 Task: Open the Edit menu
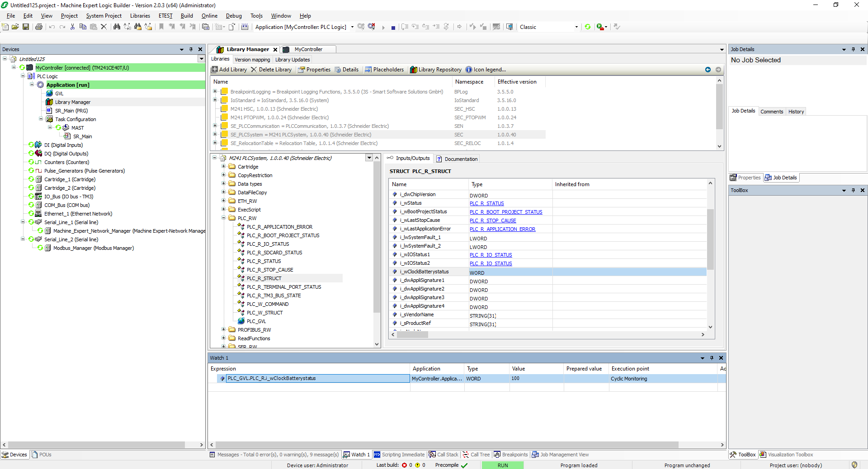28,16
